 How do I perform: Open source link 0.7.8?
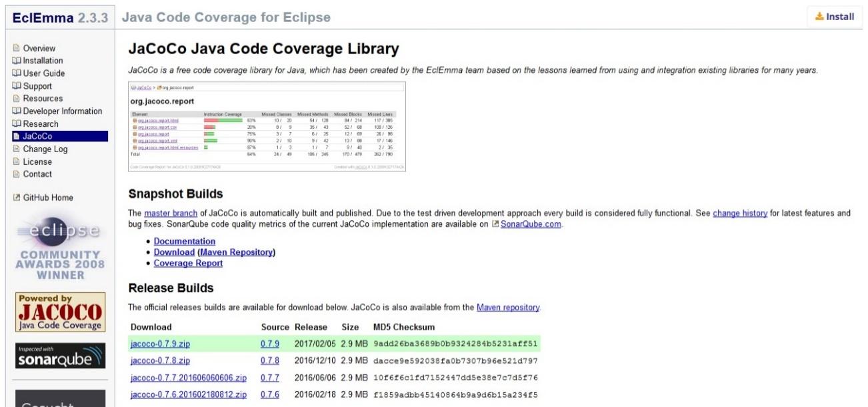click(270, 361)
